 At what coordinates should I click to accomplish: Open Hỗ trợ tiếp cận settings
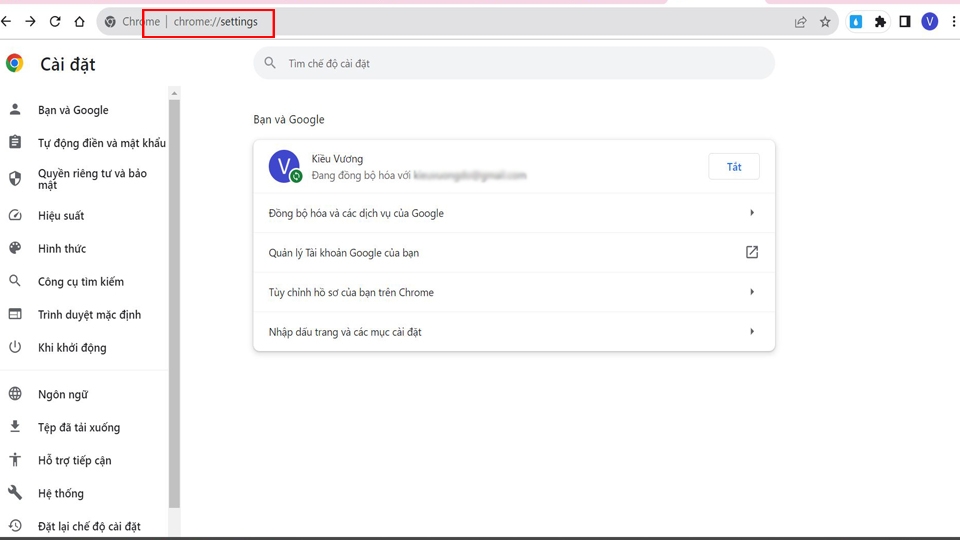(75, 460)
